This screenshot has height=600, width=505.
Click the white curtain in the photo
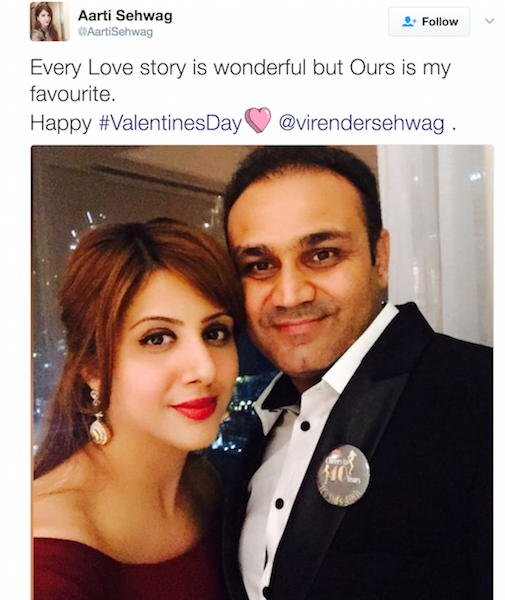pos(436,237)
